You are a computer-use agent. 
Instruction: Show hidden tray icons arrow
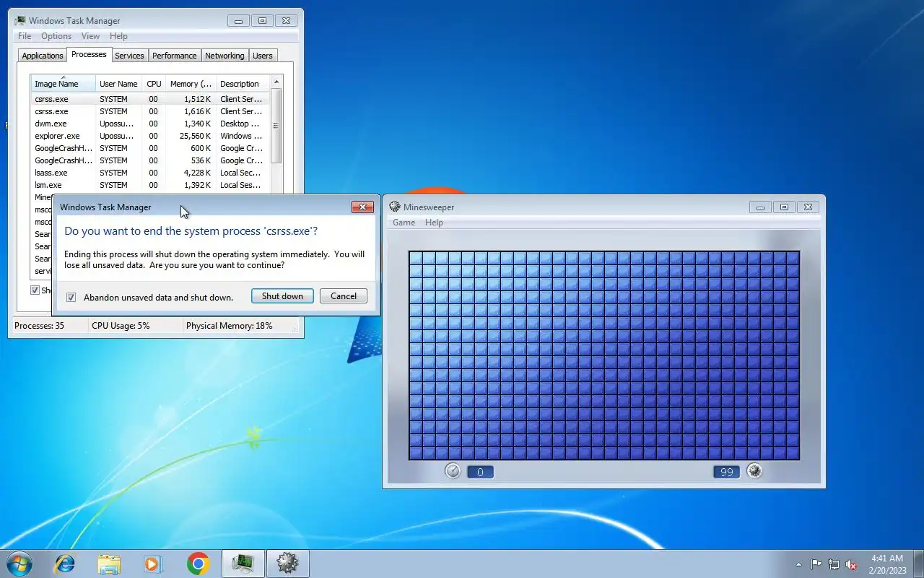tap(798, 564)
